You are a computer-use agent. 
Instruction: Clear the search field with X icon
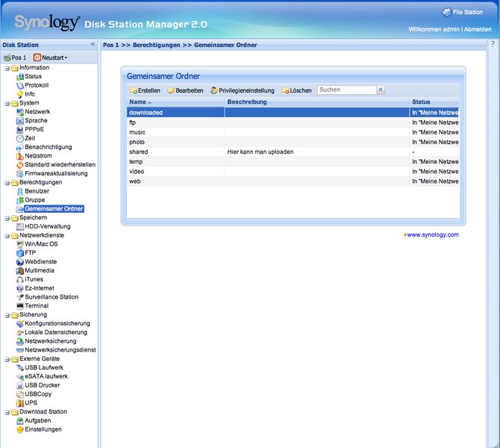(381, 90)
